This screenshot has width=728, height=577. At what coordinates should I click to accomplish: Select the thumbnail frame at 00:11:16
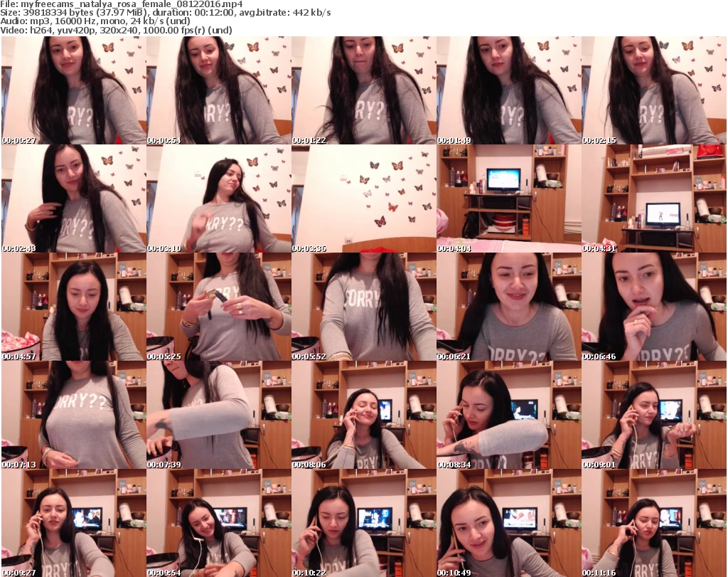pyautogui.click(x=654, y=523)
